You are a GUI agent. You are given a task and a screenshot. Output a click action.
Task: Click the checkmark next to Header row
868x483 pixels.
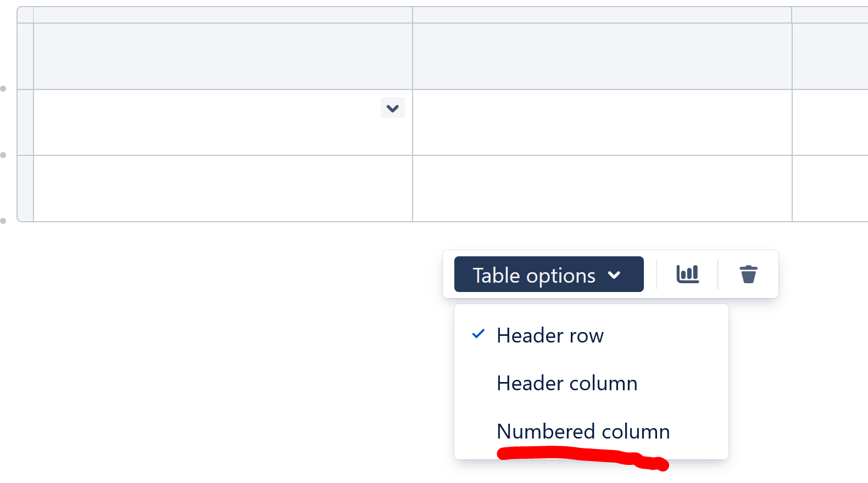(x=478, y=334)
